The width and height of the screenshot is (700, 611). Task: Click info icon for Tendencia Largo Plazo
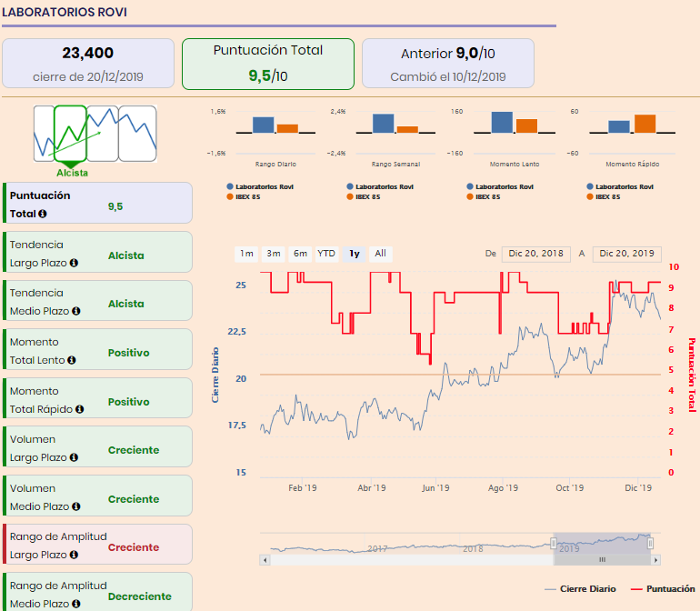point(74,263)
